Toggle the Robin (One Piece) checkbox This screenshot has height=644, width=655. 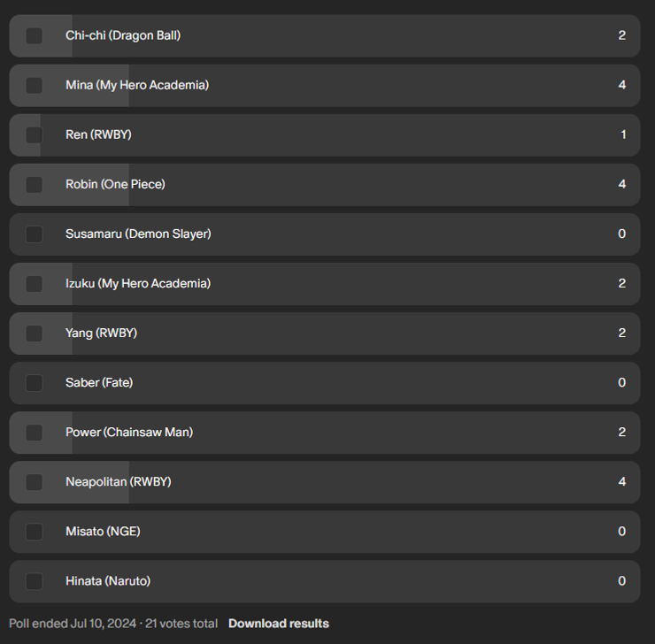click(34, 185)
